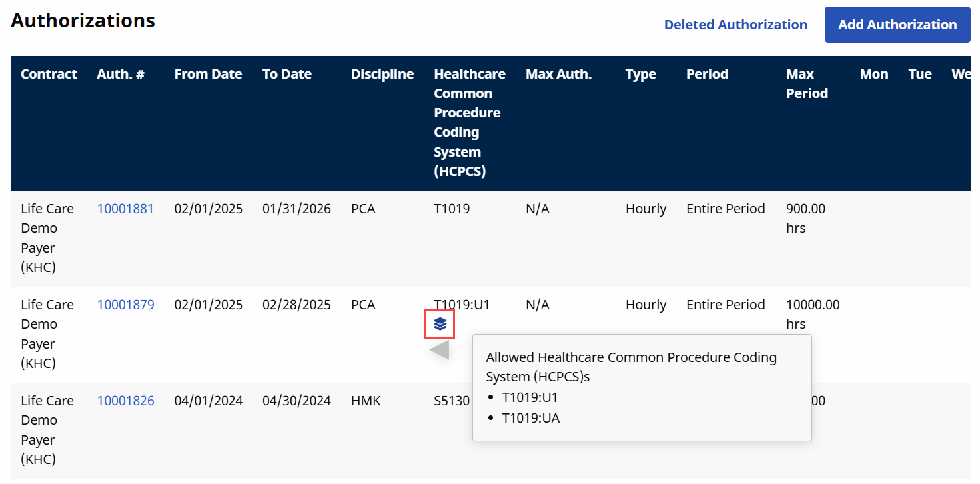The image size is (980, 484).
Task: Click the Contract column header
Action: pyautogui.click(x=49, y=74)
